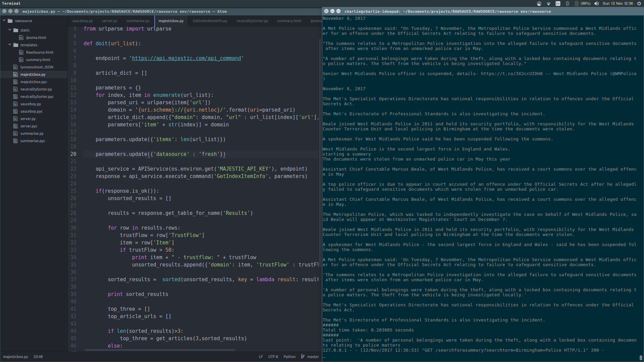Click the En keyboard layout indicator

[558, 3]
